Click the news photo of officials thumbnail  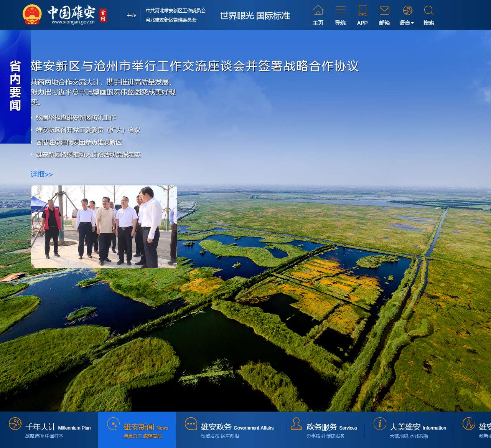click(x=104, y=226)
